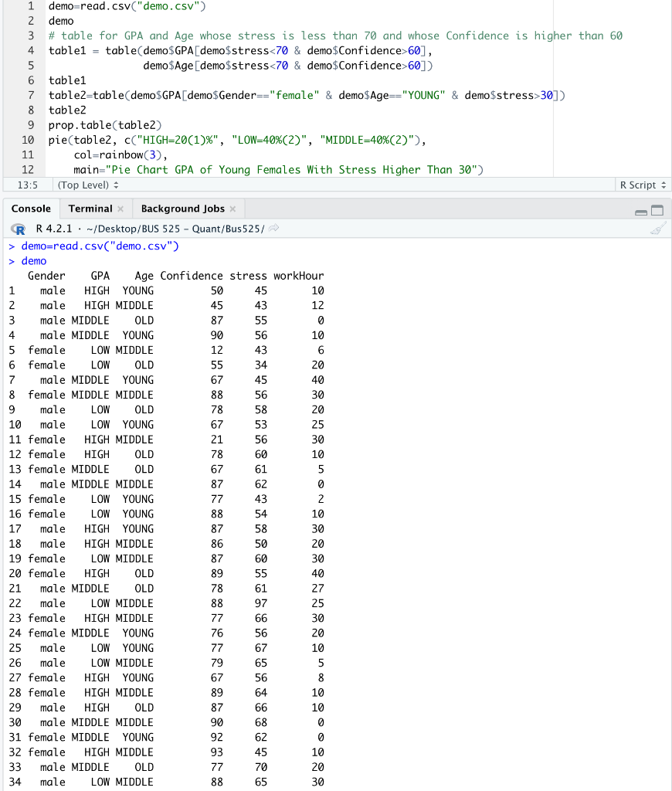Open the R Script file type dropdown
672x791 pixels.
click(643, 185)
